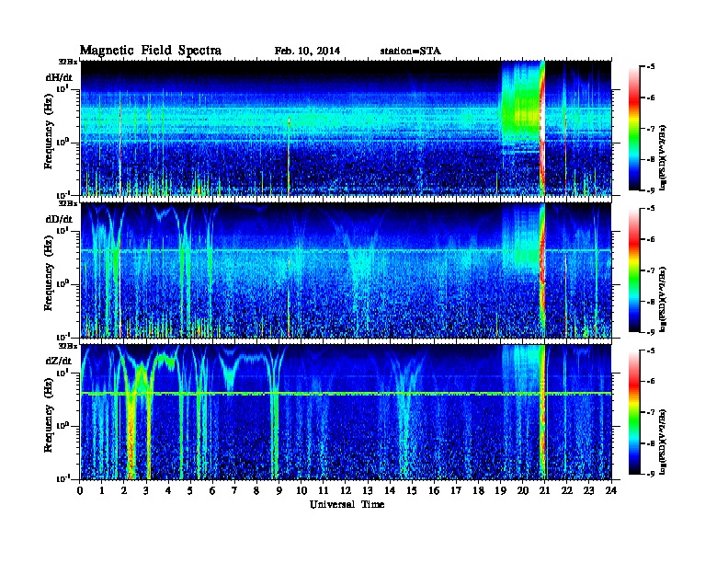Click hour tick label 13 on the time axis

pos(368,490)
